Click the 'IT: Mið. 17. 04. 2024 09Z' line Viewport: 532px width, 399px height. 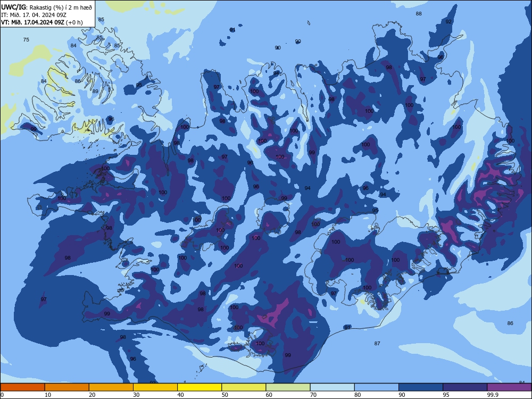point(32,14)
